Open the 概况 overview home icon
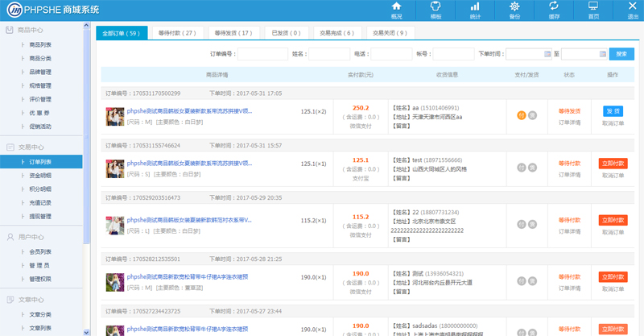 coord(396,9)
